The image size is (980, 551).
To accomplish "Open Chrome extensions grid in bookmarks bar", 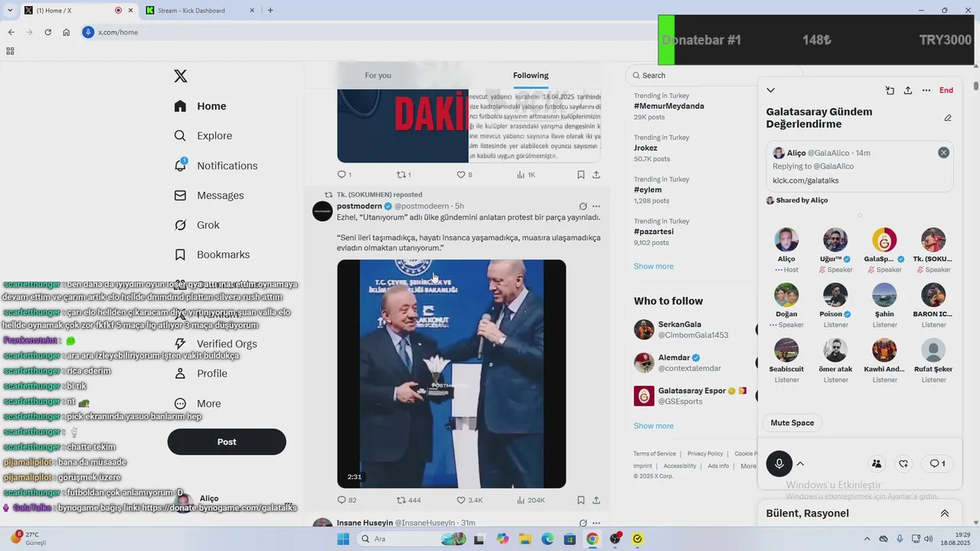I will click(x=10, y=51).
